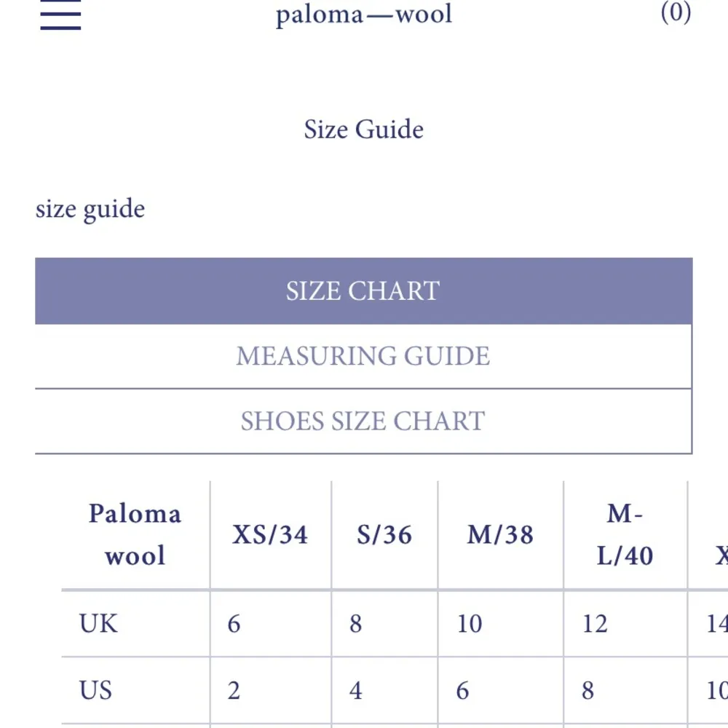Switch to the MEASURING GUIDE tab
The width and height of the screenshot is (728, 728).
click(363, 356)
